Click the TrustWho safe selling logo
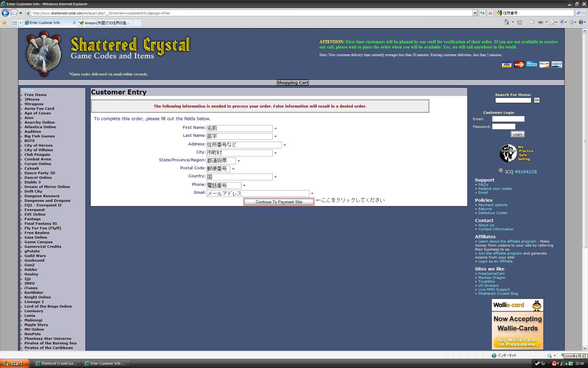588x368 pixels. [x=517, y=153]
